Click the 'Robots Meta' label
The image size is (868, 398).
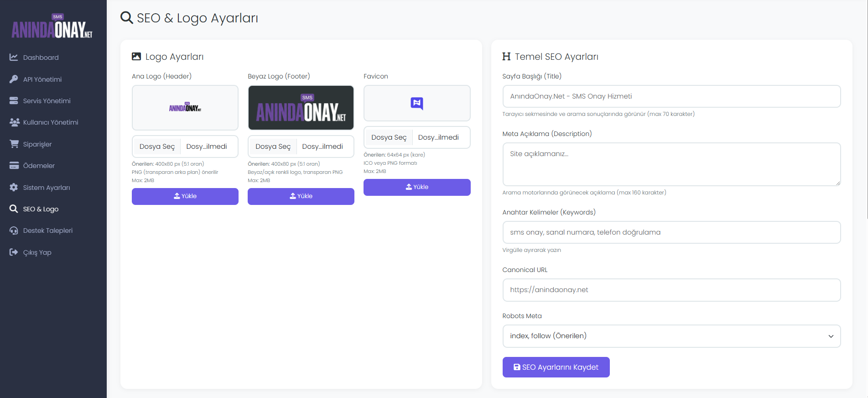pyautogui.click(x=522, y=316)
